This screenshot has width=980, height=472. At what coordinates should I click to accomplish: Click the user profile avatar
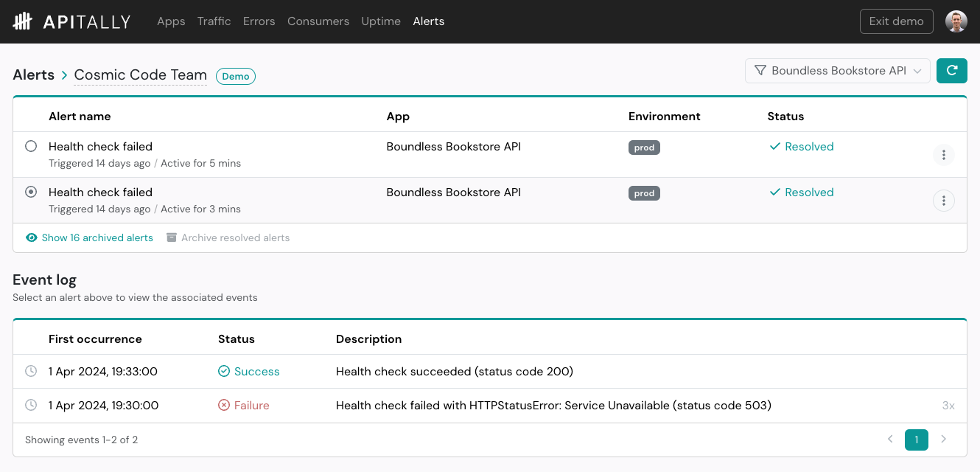(956, 21)
